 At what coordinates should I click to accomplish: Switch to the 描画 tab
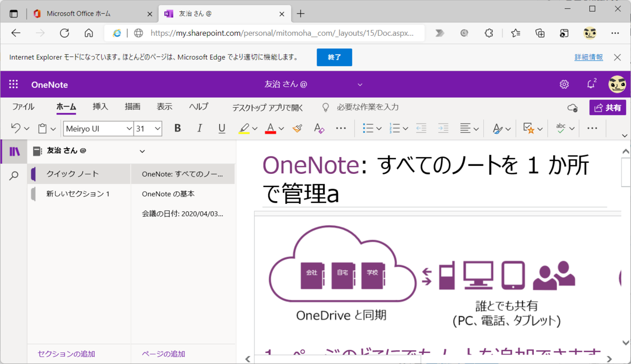pos(133,107)
